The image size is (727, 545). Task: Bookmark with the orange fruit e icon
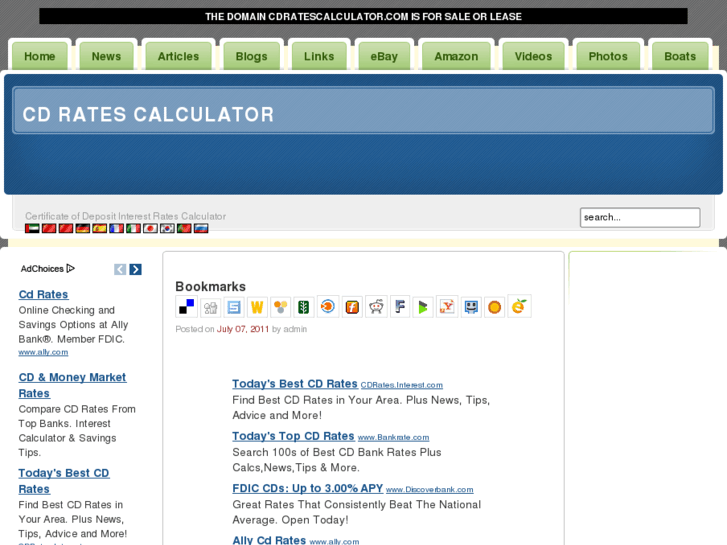tap(519, 306)
